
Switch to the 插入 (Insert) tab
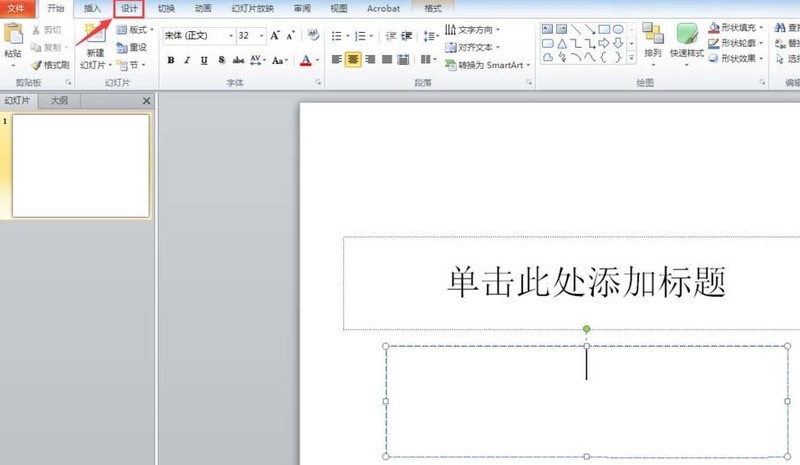pyautogui.click(x=92, y=9)
